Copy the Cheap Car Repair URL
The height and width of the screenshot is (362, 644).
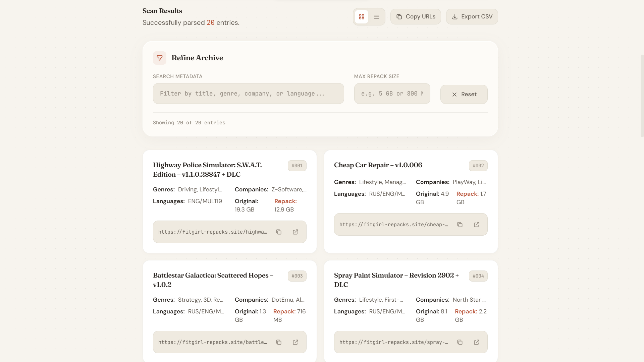460,225
